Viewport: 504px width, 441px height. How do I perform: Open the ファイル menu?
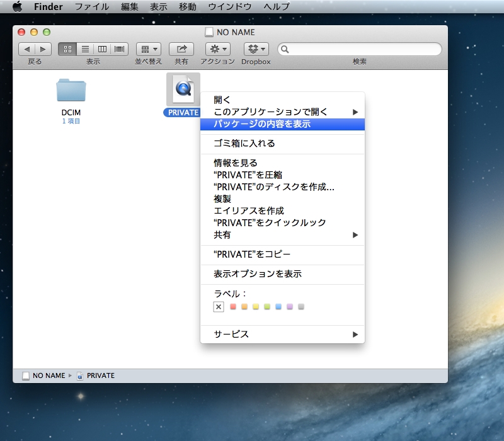pyautogui.click(x=92, y=6)
